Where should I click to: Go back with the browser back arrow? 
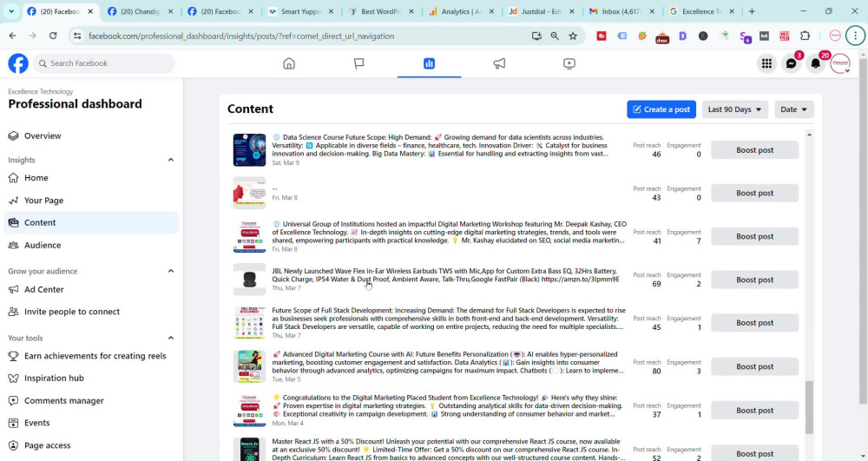pyautogui.click(x=13, y=36)
